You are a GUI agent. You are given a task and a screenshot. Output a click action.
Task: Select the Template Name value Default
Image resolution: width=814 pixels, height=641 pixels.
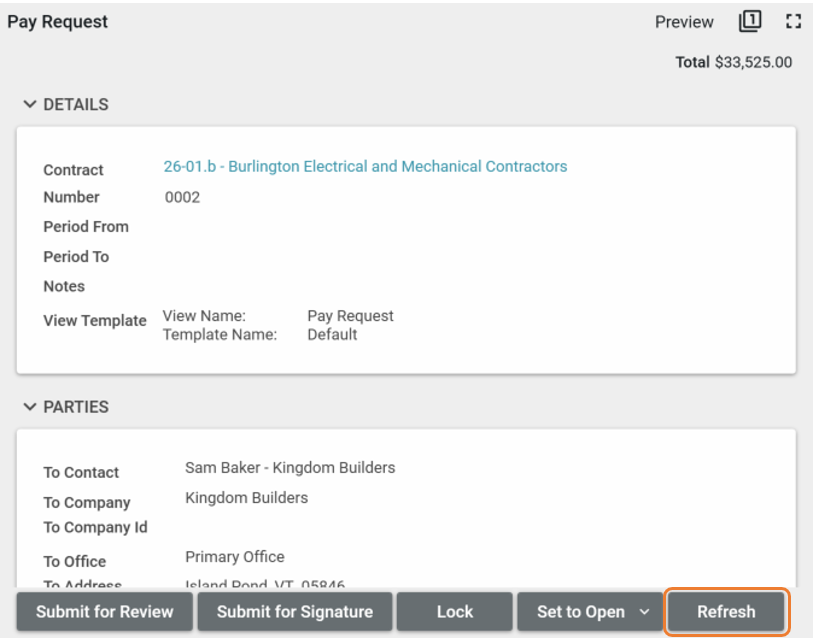click(332, 334)
